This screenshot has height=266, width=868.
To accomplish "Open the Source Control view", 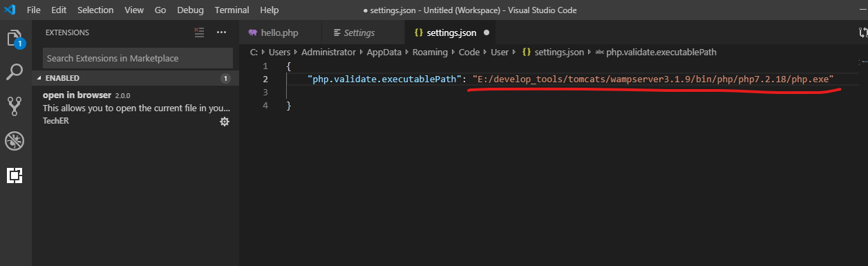I will 15,106.
